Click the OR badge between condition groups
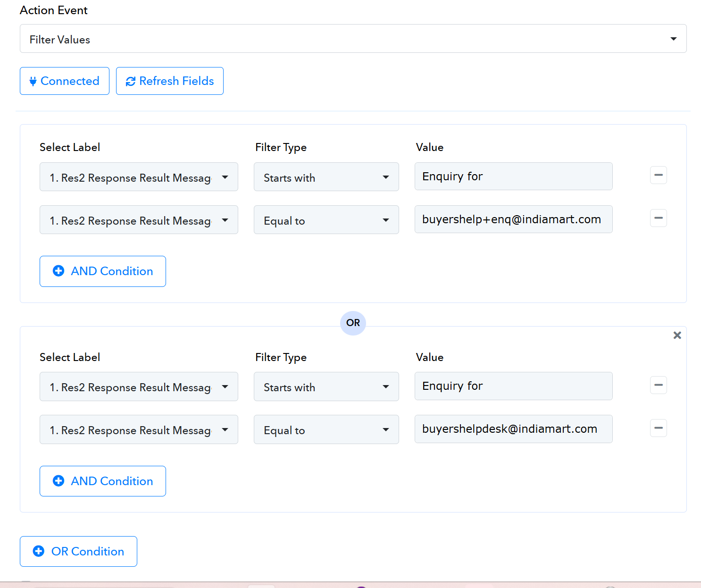701x588 pixels. tap(353, 323)
